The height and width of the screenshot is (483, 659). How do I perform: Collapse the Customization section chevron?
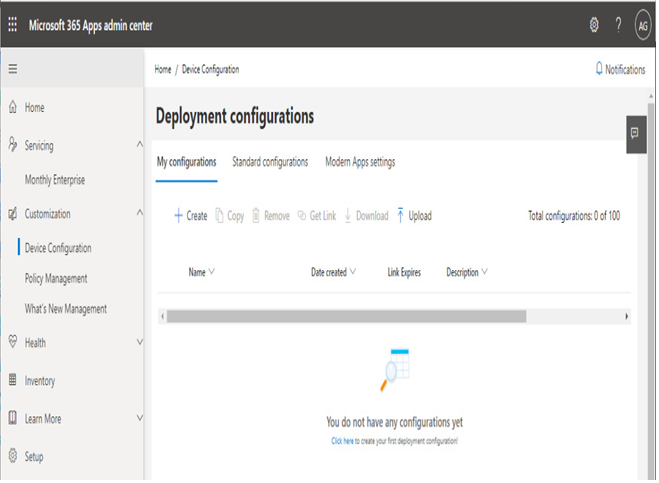(140, 212)
